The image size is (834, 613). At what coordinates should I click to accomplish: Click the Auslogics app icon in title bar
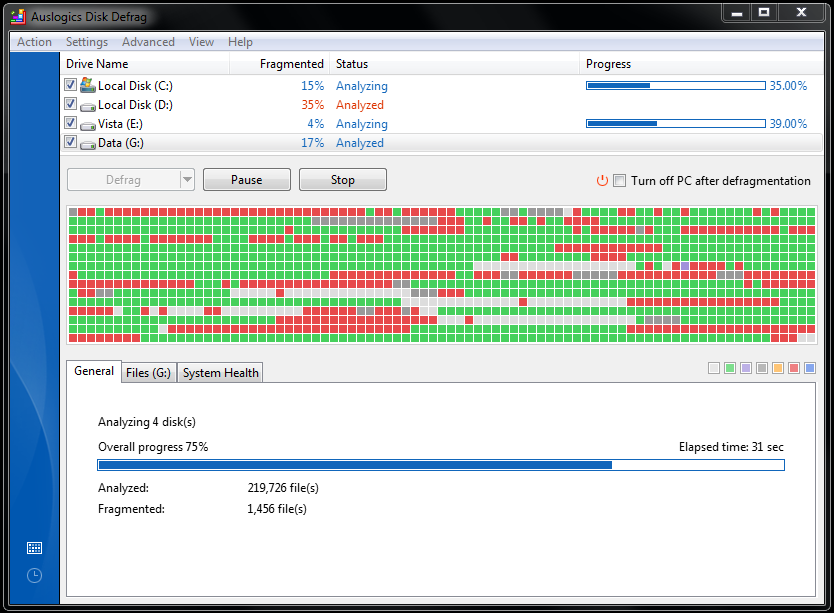[x=18, y=16]
